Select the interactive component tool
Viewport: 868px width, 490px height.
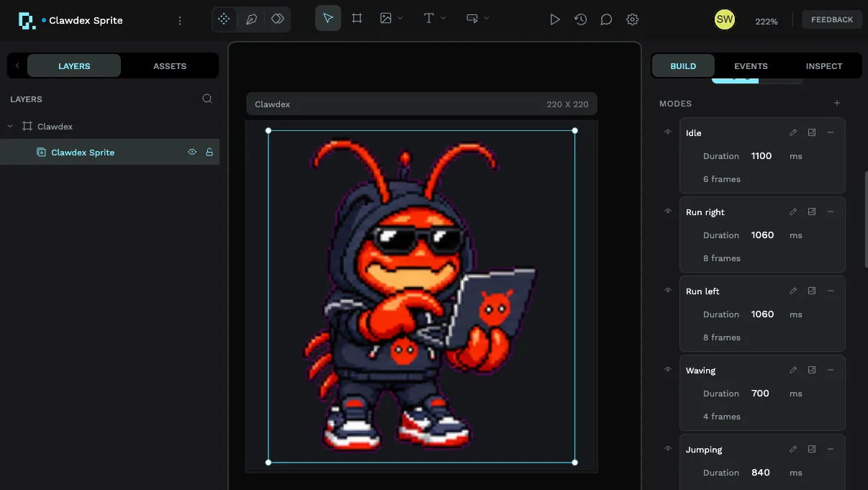(472, 18)
